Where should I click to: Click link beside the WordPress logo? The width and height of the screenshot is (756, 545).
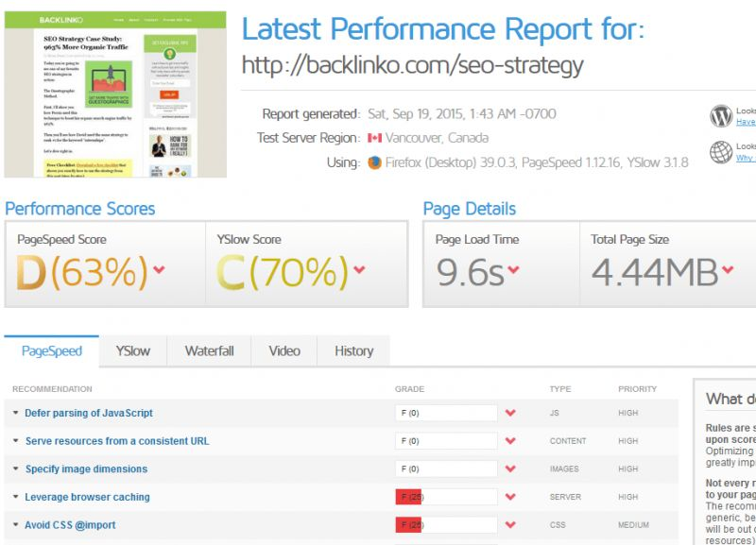(x=746, y=122)
